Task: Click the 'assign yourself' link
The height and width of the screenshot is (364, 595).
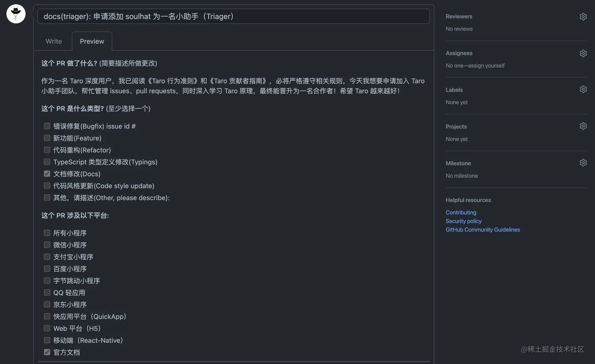Action: (486, 66)
